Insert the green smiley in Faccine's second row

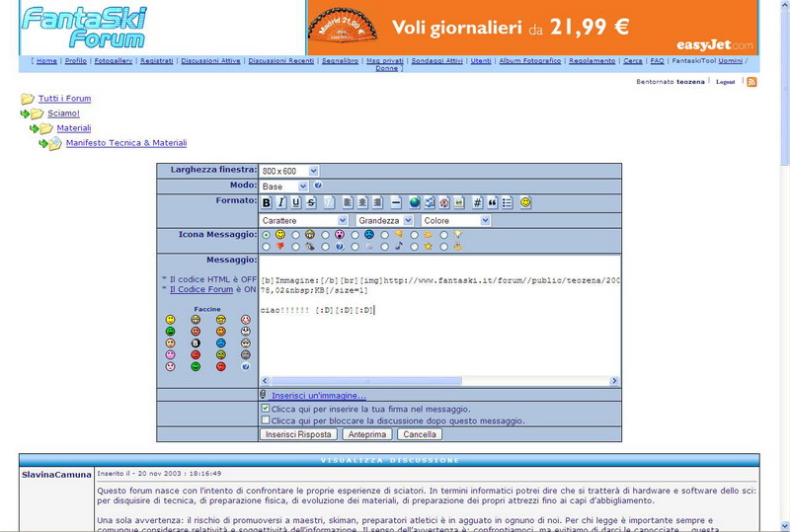(x=170, y=331)
